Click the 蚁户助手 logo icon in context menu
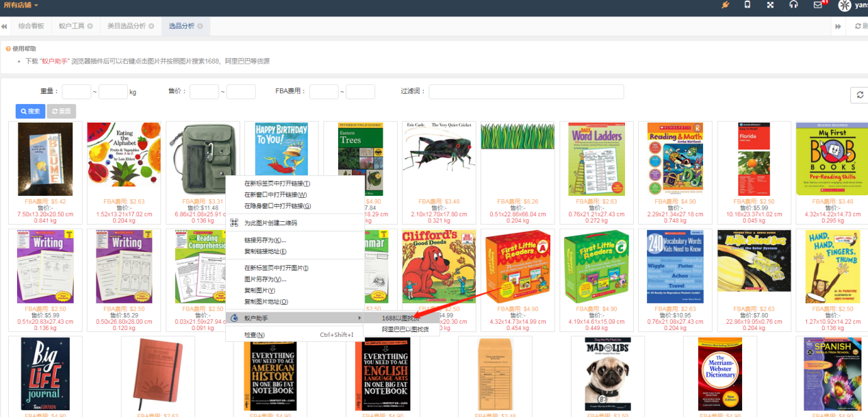This screenshot has height=417, width=868. click(234, 318)
